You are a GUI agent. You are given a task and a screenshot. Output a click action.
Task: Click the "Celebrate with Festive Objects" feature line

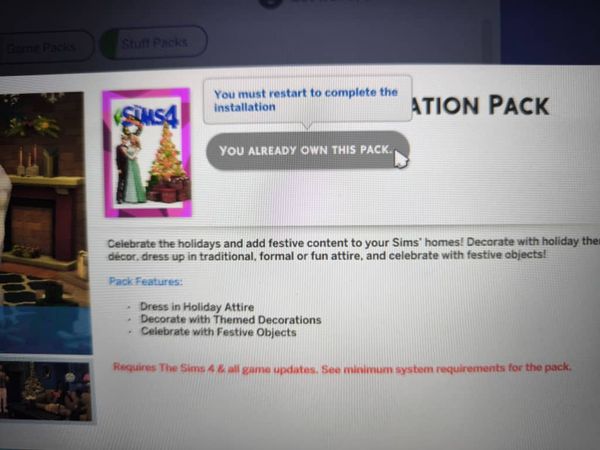coord(218,332)
